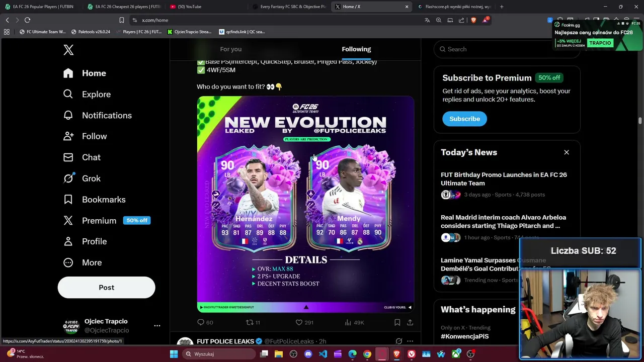Open the Premium 50% off link
Image resolution: width=644 pixels, height=362 pixels.
pyautogui.click(x=107, y=220)
